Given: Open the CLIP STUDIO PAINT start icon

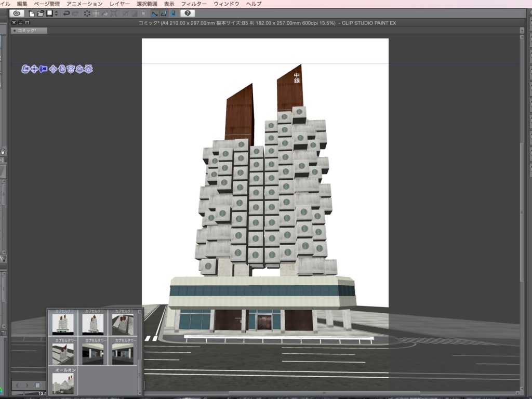Looking at the screenshot, I should tap(17, 13).
